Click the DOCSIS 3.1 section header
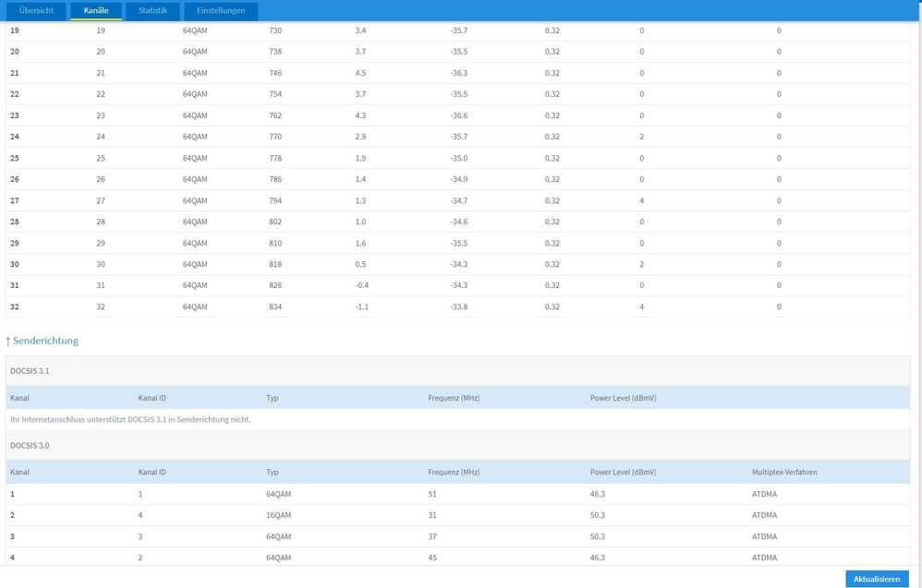 458,371
